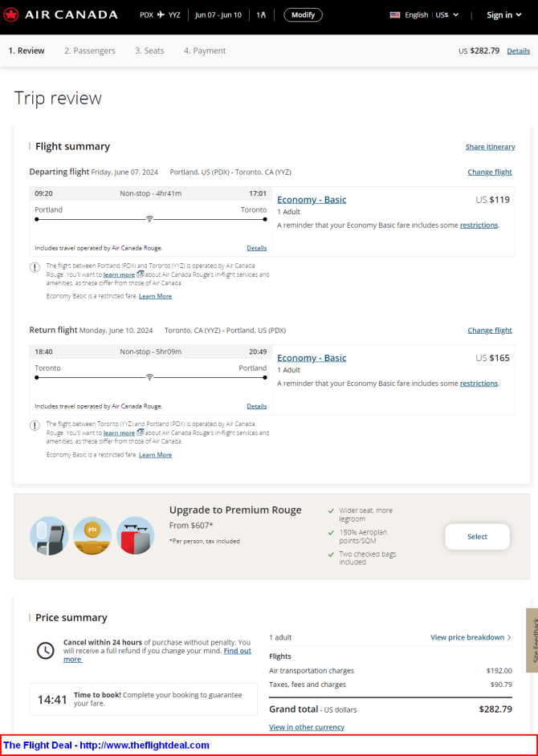The width and height of the screenshot is (538, 756).
Task: Go to the 4. Payment step
Action: [205, 51]
